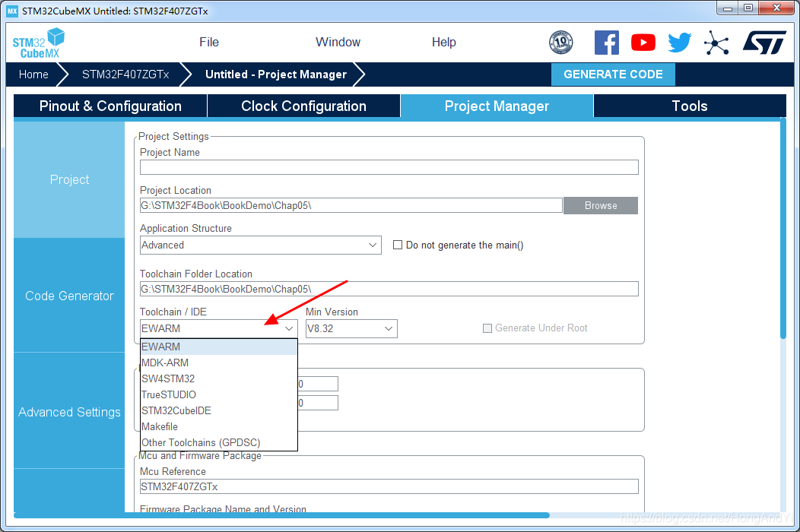Open the Twitter bird icon link
This screenshot has height=532, width=800.
tap(679, 43)
